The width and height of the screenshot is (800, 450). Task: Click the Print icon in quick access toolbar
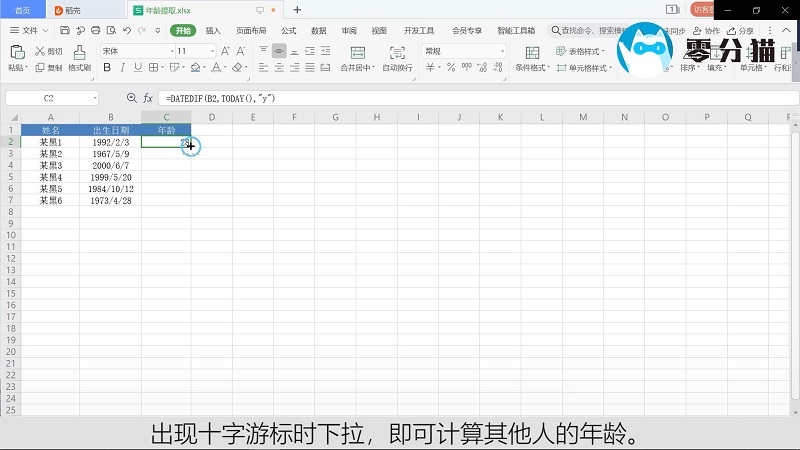(x=95, y=31)
